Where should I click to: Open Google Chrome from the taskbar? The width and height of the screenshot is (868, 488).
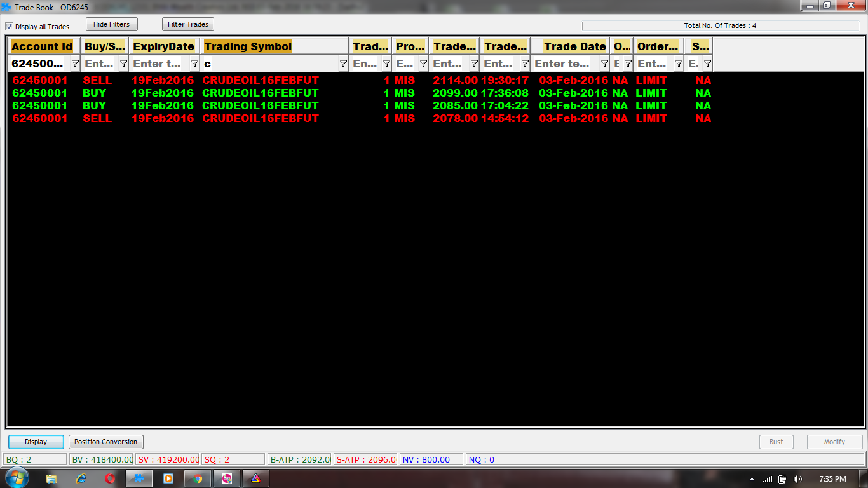pos(198,478)
